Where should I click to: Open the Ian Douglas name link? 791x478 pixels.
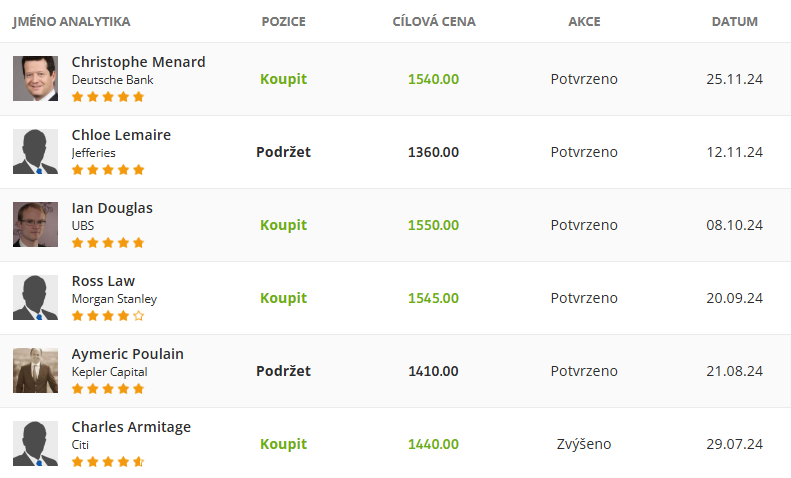pyautogui.click(x=112, y=208)
